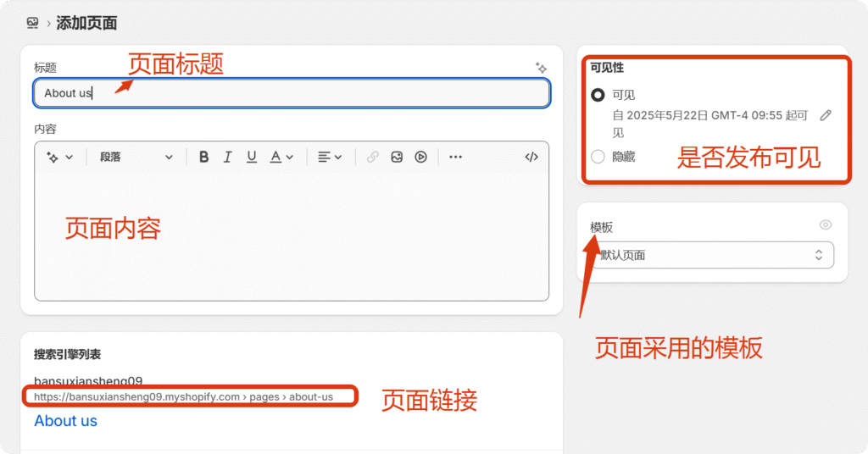Click the 标题 input field
The height and width of the screenshot is (454, 868).
click(291, 93)
